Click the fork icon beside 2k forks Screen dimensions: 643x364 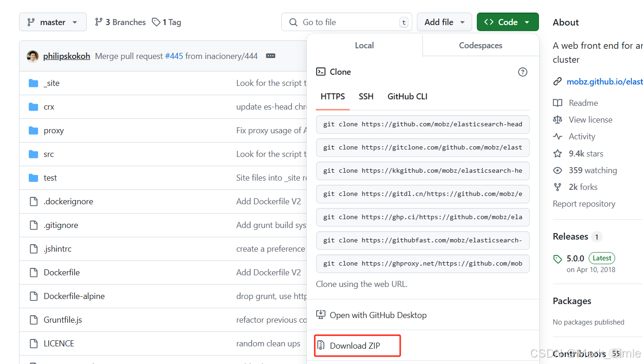tap(558, 187)
